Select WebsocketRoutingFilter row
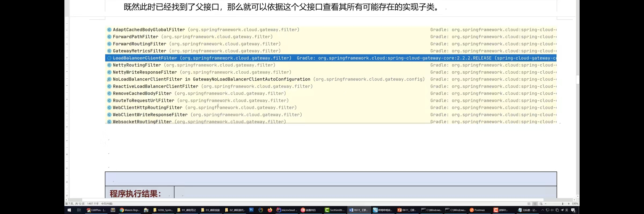 [331, 121]
